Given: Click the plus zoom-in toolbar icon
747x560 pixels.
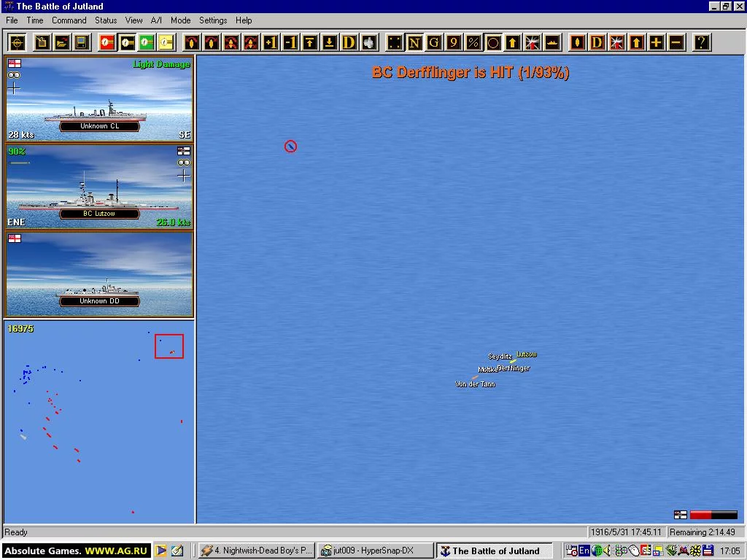Looking at the screenshot, I should (656, 43).
